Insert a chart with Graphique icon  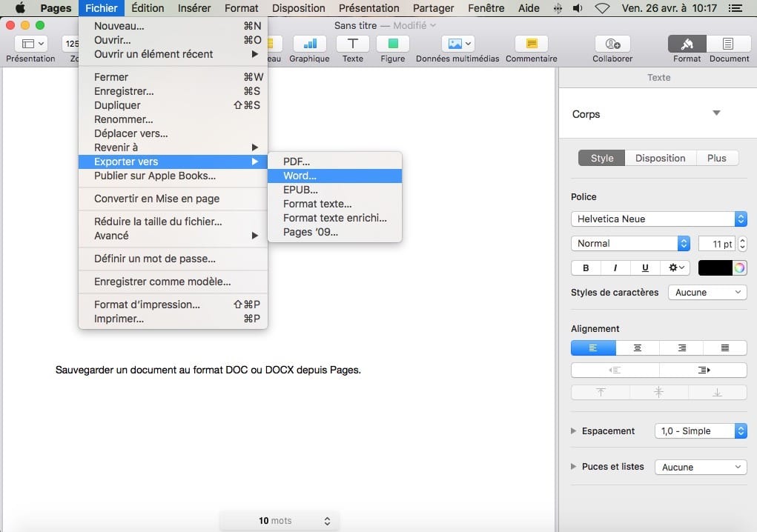pyautogui.click(x=309, y=44)
